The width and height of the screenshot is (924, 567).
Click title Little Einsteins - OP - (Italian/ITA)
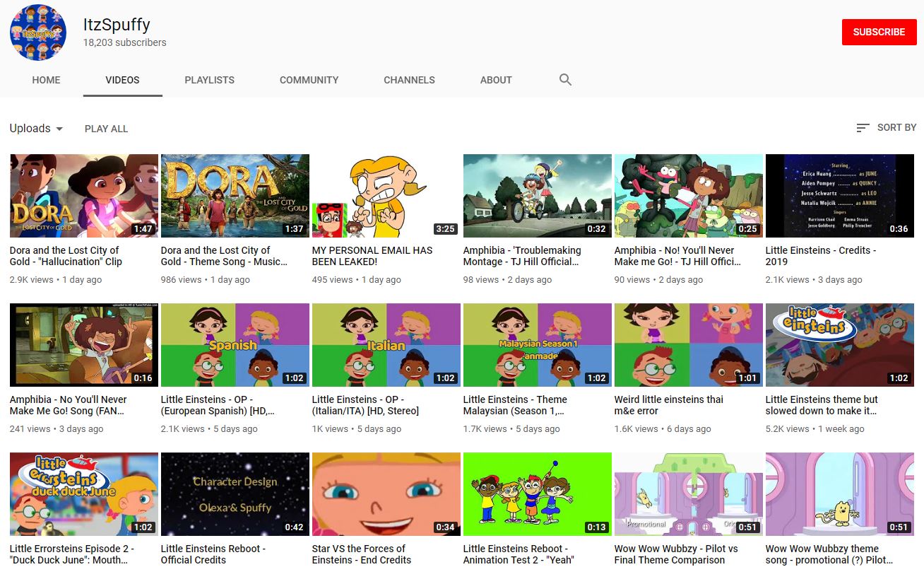365,405
